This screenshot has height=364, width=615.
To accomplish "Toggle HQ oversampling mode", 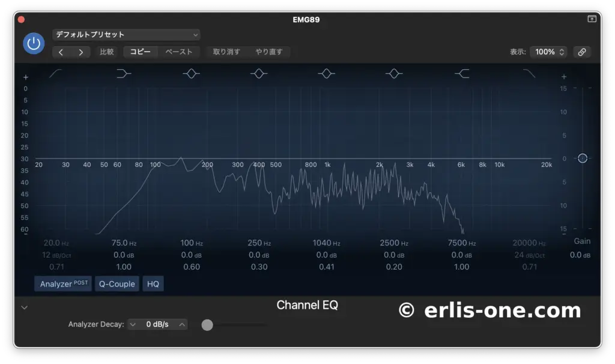I will 153,284.
